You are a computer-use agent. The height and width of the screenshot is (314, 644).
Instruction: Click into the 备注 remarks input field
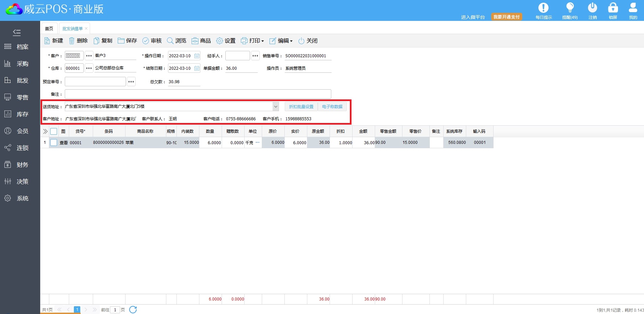198,94
